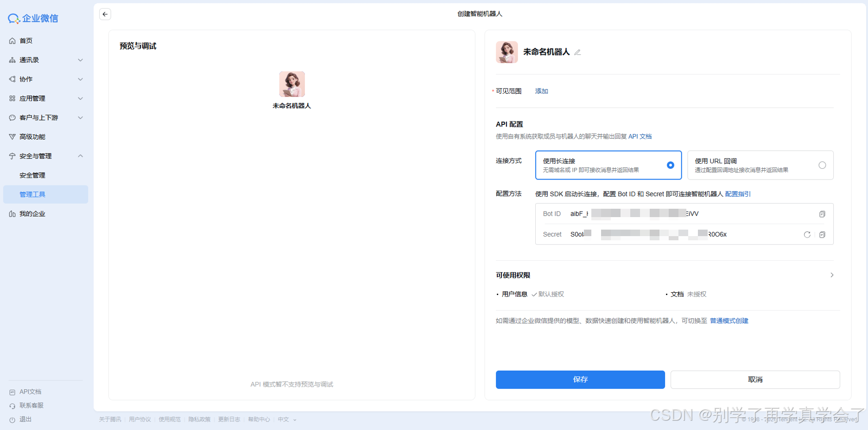868x430 pixels.
Task: Click the pencil icon to rename 未命名机器人
Action: [x=577, y=52]
